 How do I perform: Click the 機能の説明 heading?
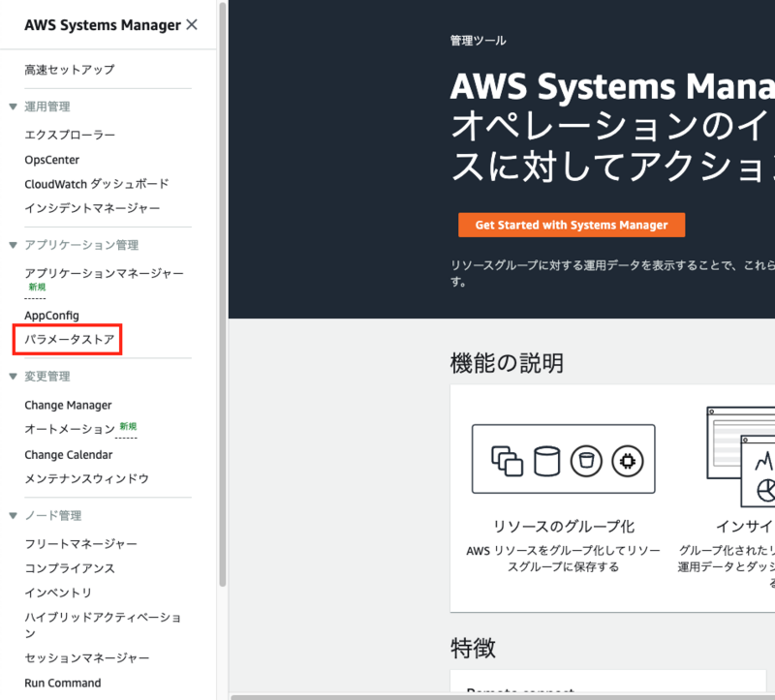(507, 363)
